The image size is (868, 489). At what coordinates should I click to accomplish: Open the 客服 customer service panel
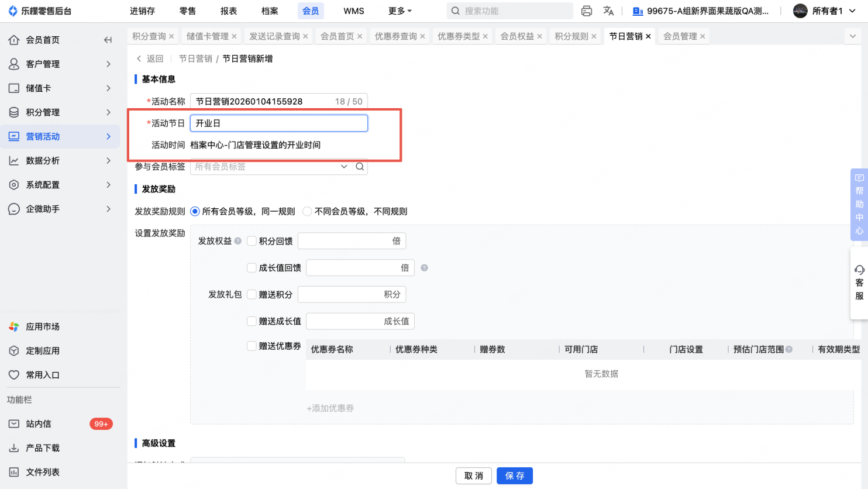(859, 283)
